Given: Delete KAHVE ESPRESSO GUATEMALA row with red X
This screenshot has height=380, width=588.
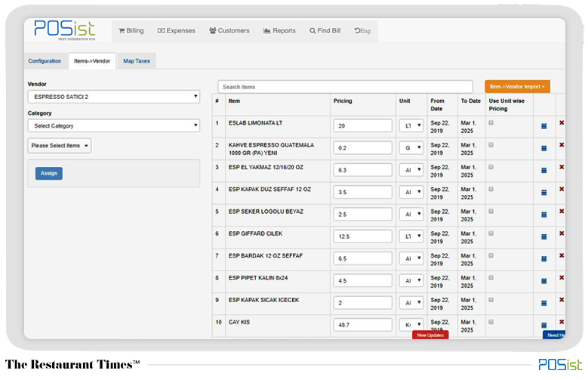Looking at the screenshot, I should [562, 145].
